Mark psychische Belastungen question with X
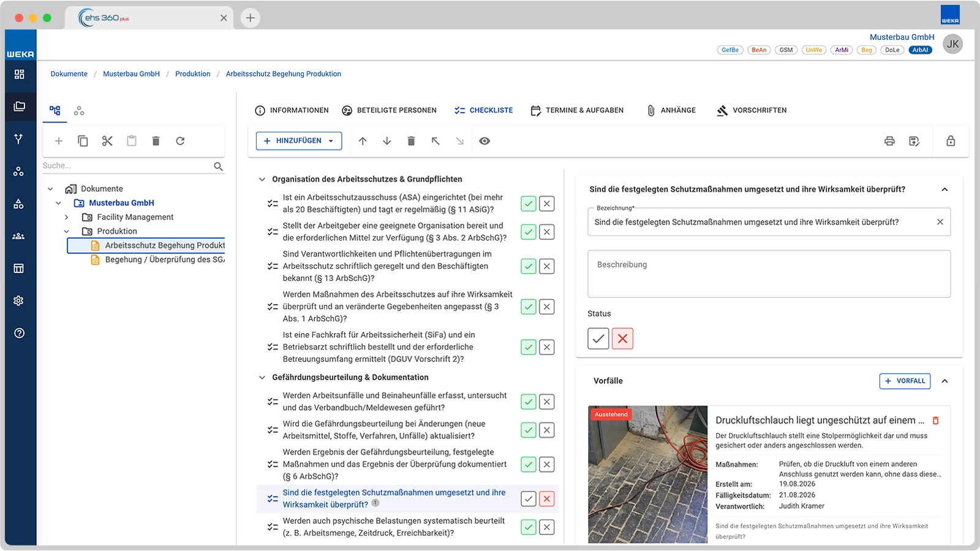 pos(547,527)
